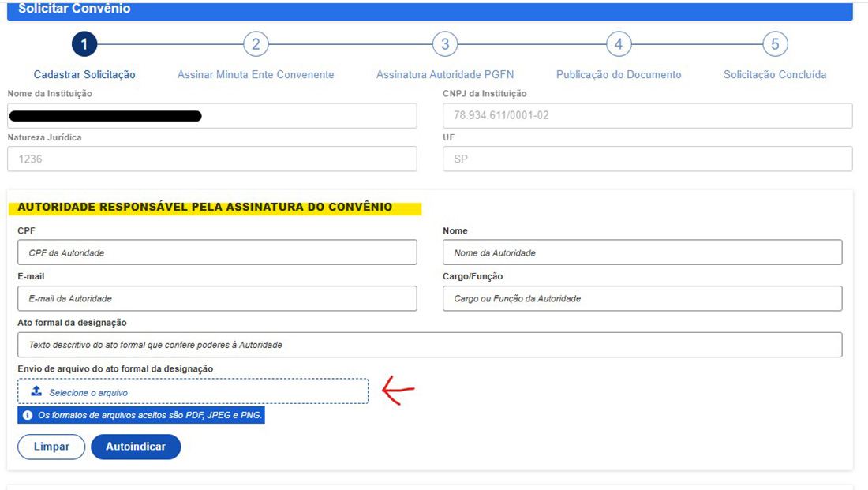Click the CNPJ da Instituição field
Viewport: 868px width, 490px height.
coord(647,116)
